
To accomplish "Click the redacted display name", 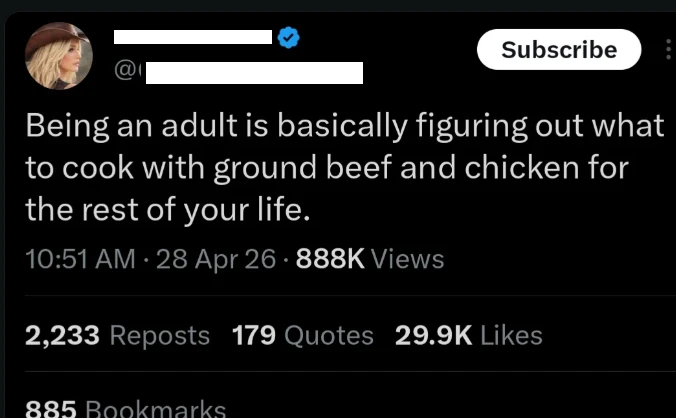I will tap(193, 38).
